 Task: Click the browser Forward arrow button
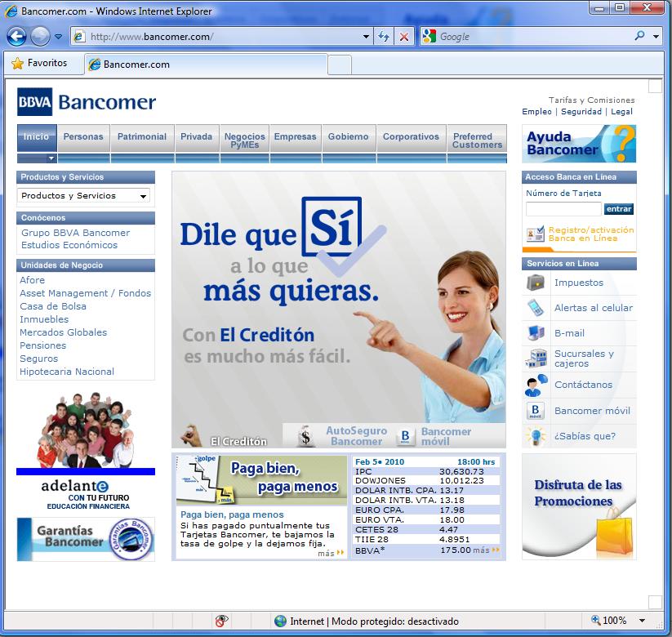(x=40, y=37)
